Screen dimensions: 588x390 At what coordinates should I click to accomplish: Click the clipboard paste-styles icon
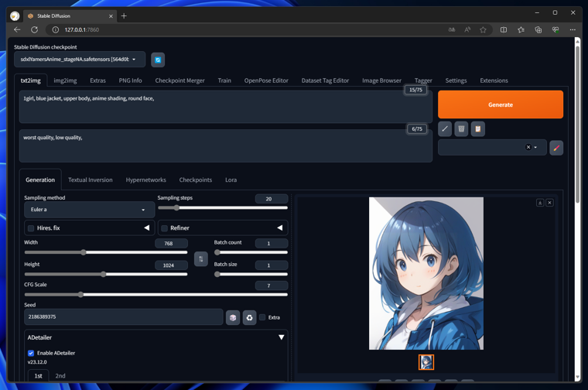478,129
